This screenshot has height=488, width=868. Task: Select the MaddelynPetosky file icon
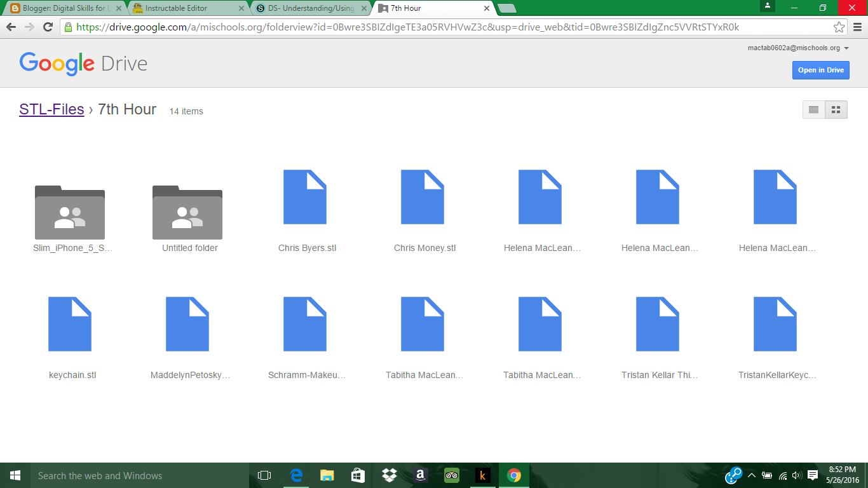(187, 324)
